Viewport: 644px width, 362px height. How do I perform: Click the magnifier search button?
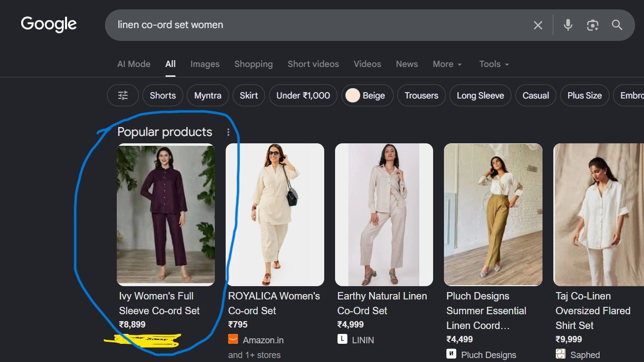(617, 25)
